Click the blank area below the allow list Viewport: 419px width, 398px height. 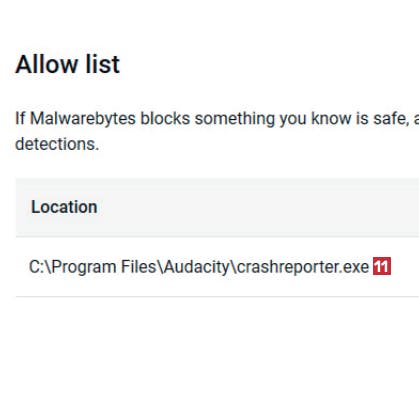pyautogui.click(x=217, y=347)
